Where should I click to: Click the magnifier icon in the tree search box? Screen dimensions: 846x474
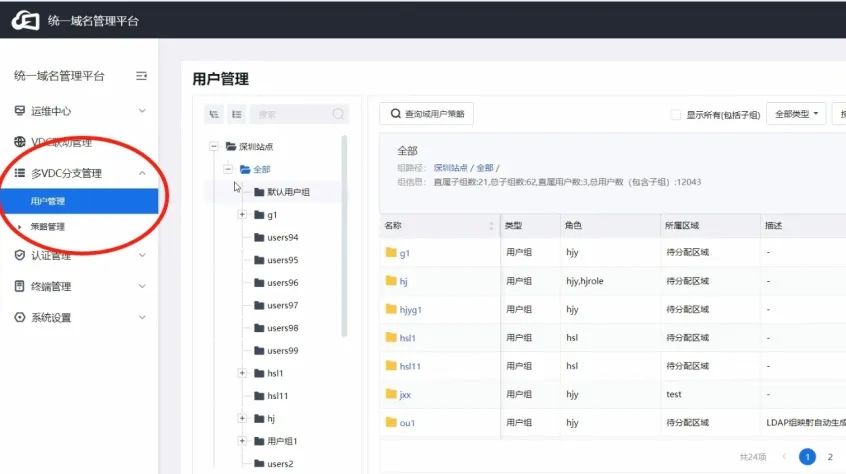coord(339,115)
